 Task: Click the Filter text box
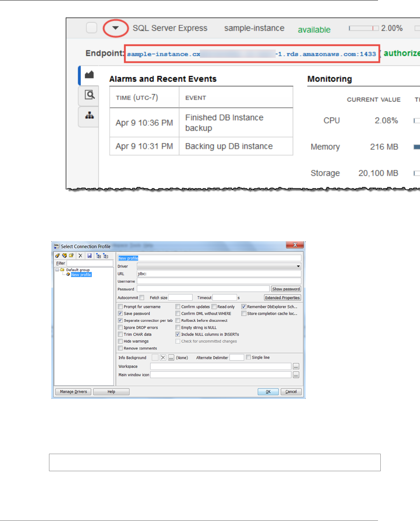pyautogui.click(x=90, y=263)
